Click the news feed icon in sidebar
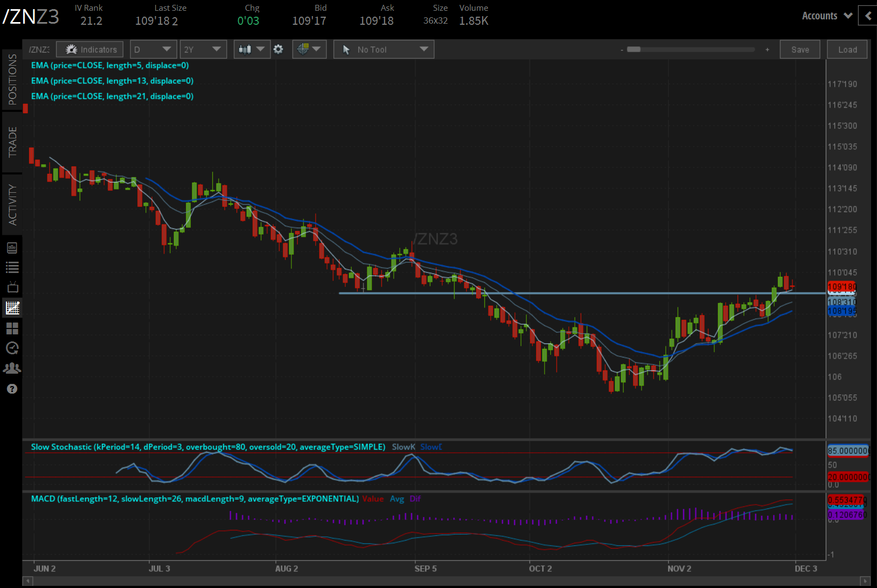Viewport: 877px width, 588px height. pos(12,248)
